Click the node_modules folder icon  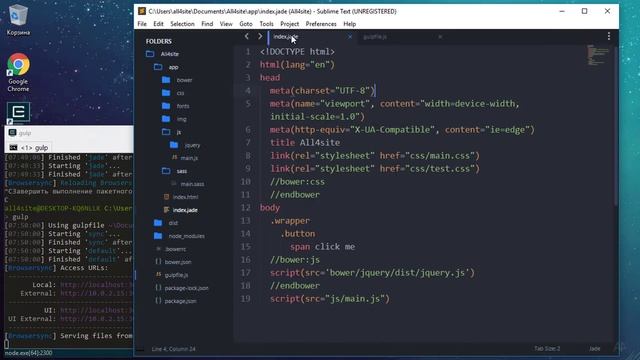coord(158,236)
